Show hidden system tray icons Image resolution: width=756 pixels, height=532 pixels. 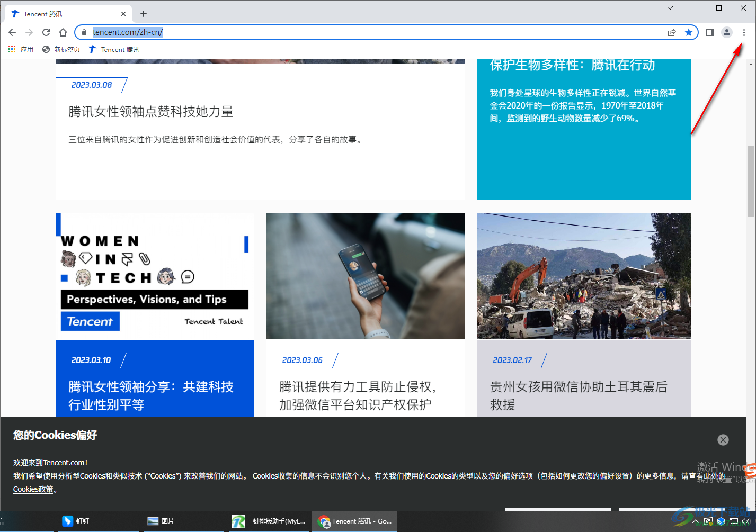click(695, 522)
